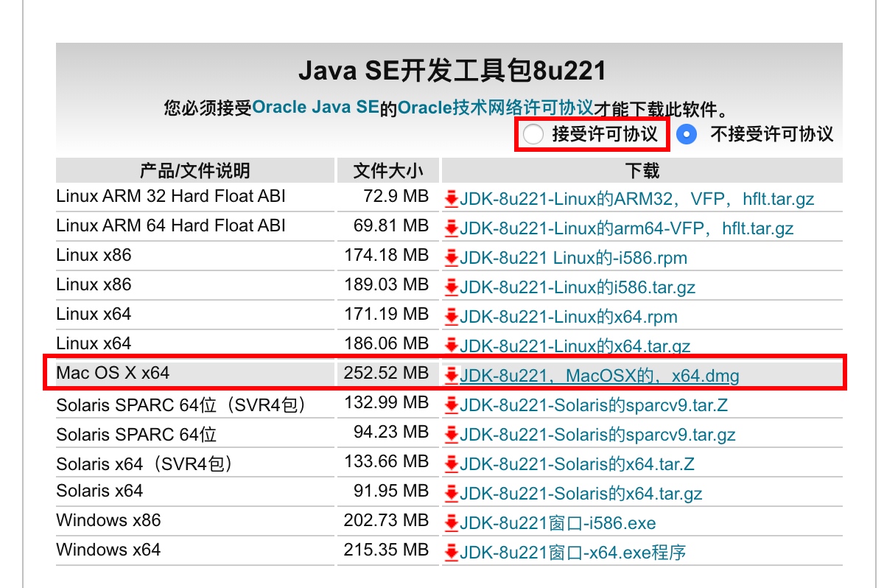This screenshot has width=884, height=588.
Task: Select the 不接受许可协议 radio button
Action: (686, 135)
